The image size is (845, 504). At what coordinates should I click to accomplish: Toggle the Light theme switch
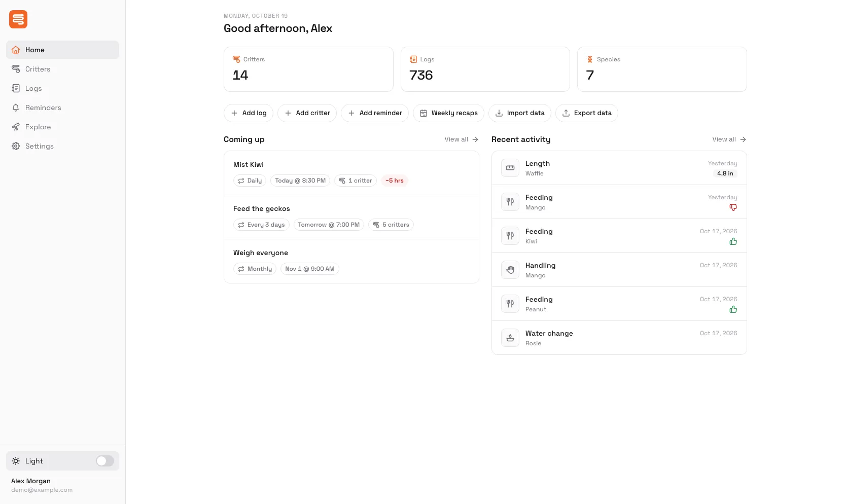click(105, 461)
